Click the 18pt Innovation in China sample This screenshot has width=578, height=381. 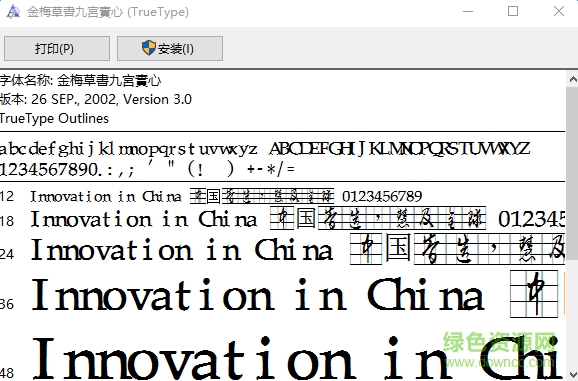coord(144,219)
